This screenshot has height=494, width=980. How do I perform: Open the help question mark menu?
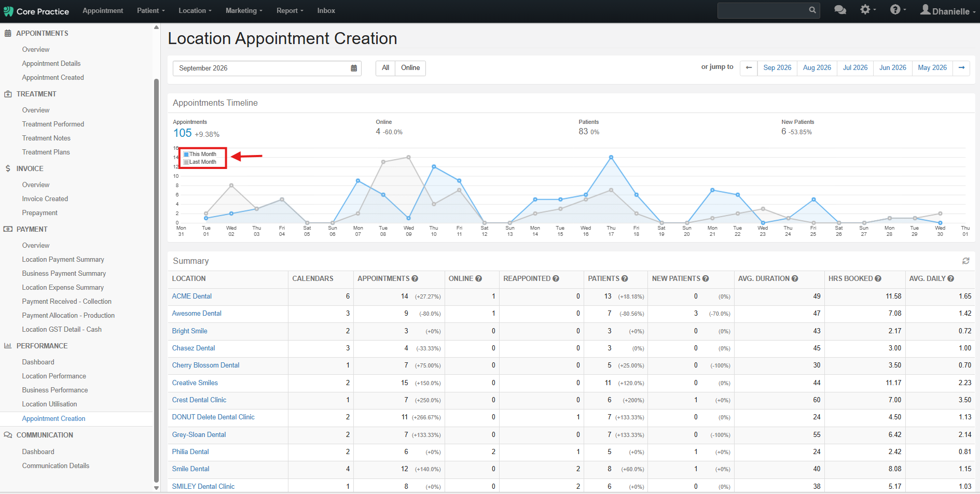pos(898,9)
